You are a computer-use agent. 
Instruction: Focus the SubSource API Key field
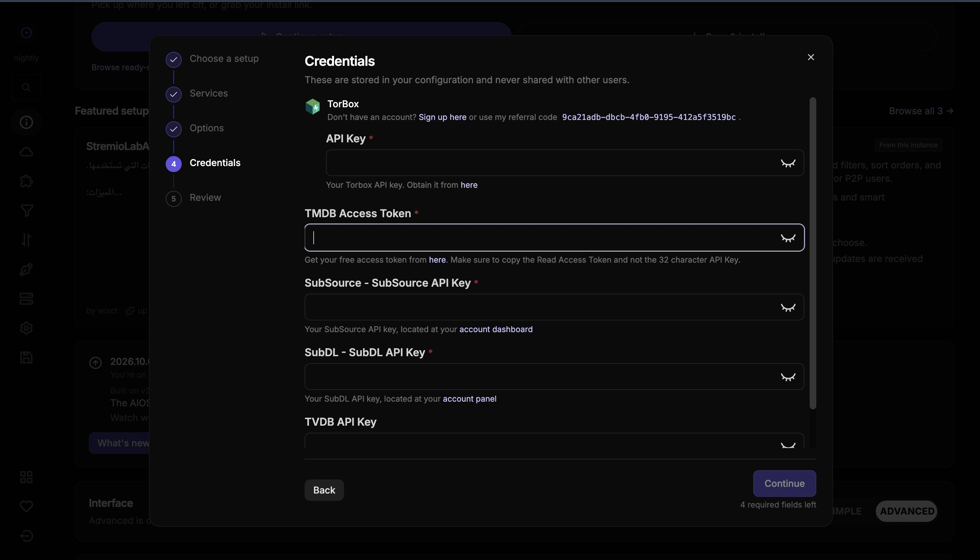(x=554, y=307)
